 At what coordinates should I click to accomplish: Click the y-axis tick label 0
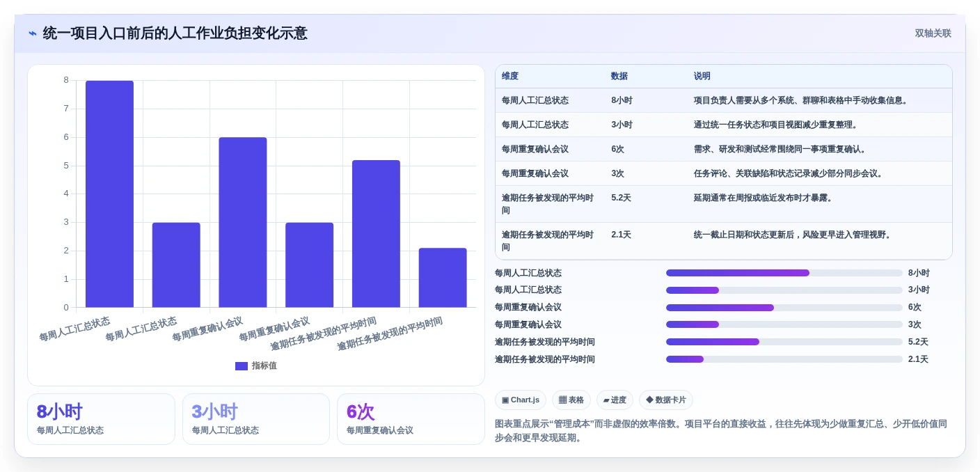66,308
